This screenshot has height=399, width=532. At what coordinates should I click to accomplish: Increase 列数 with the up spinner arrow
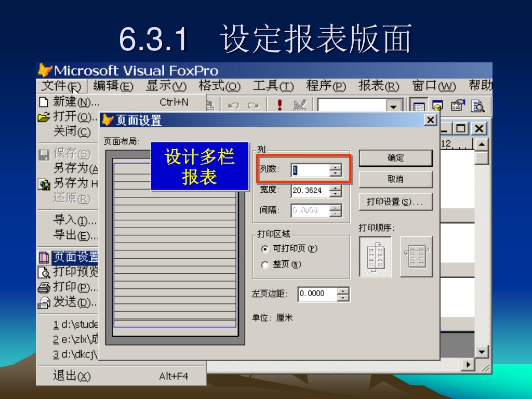(x=336, y=167)
